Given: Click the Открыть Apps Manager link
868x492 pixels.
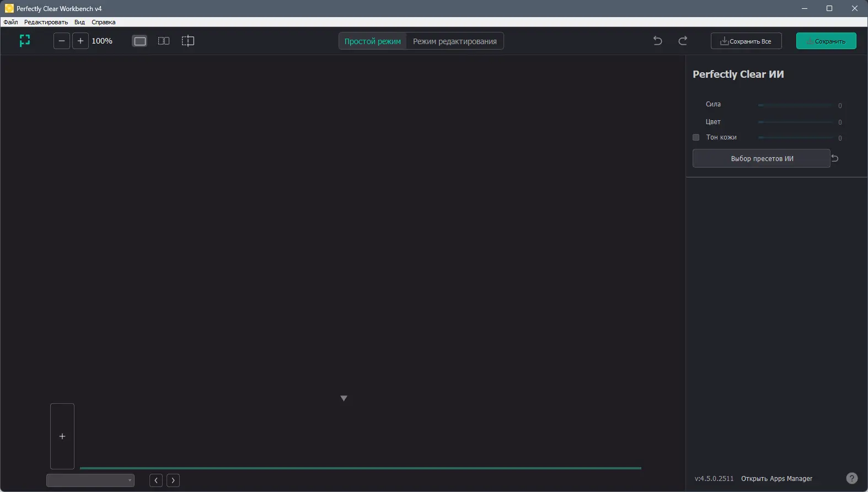Looking at the screenshot, I should tap(776, 479).
